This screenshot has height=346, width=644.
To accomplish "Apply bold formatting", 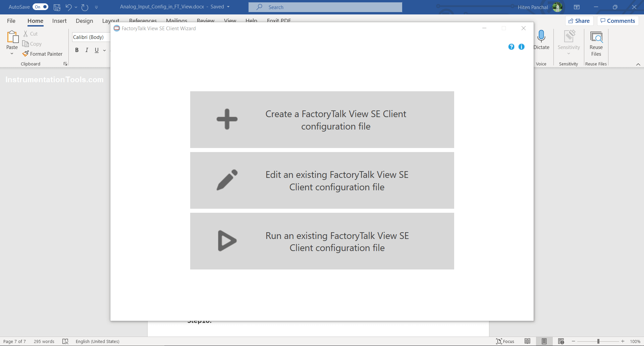I will click(x=77, y=50).
